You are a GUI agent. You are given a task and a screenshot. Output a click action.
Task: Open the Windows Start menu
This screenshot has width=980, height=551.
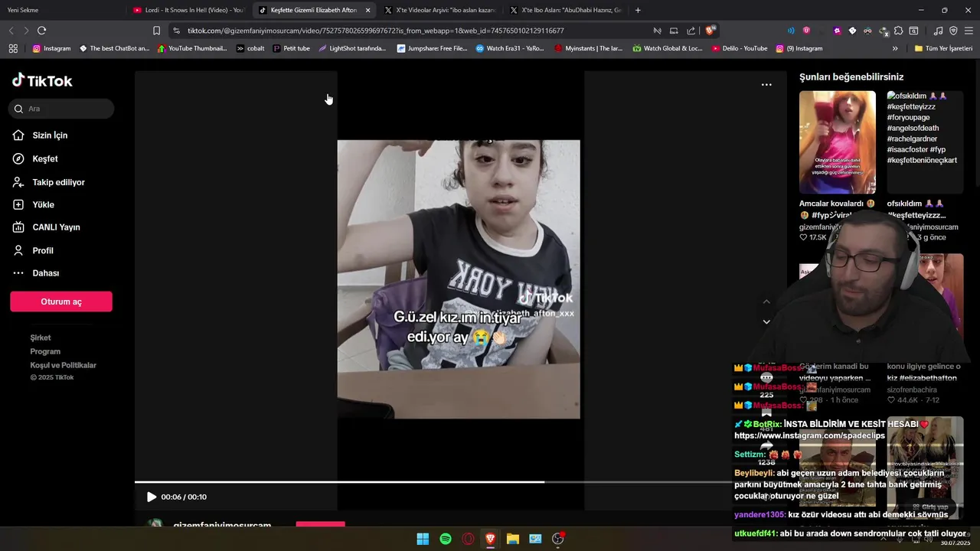click(423, 539)
